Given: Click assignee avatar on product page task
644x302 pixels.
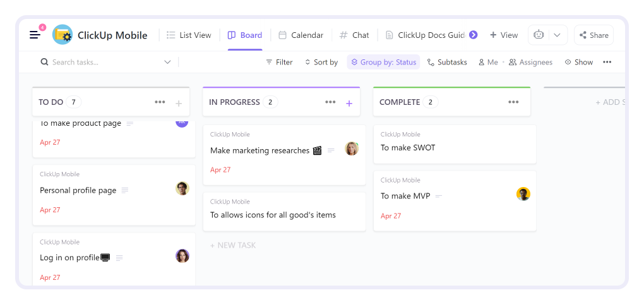Looking at the screenshot, I should pyautogui.click(x=182, y=123).
